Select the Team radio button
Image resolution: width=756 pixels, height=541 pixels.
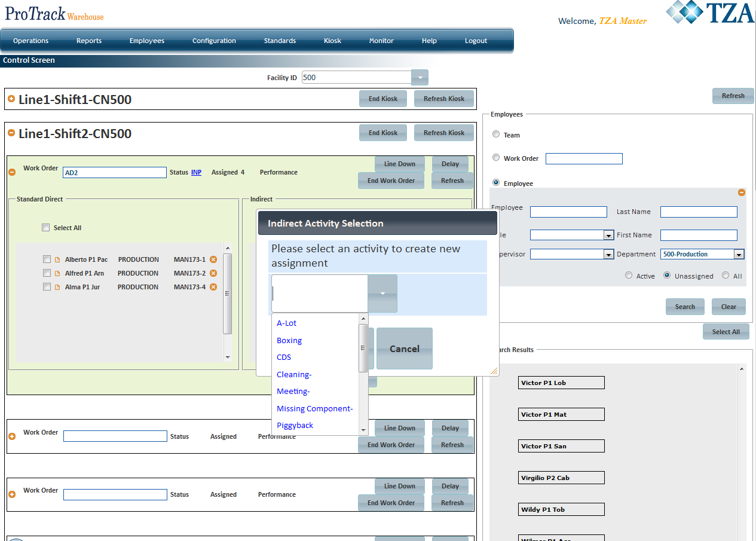point(496,135)
